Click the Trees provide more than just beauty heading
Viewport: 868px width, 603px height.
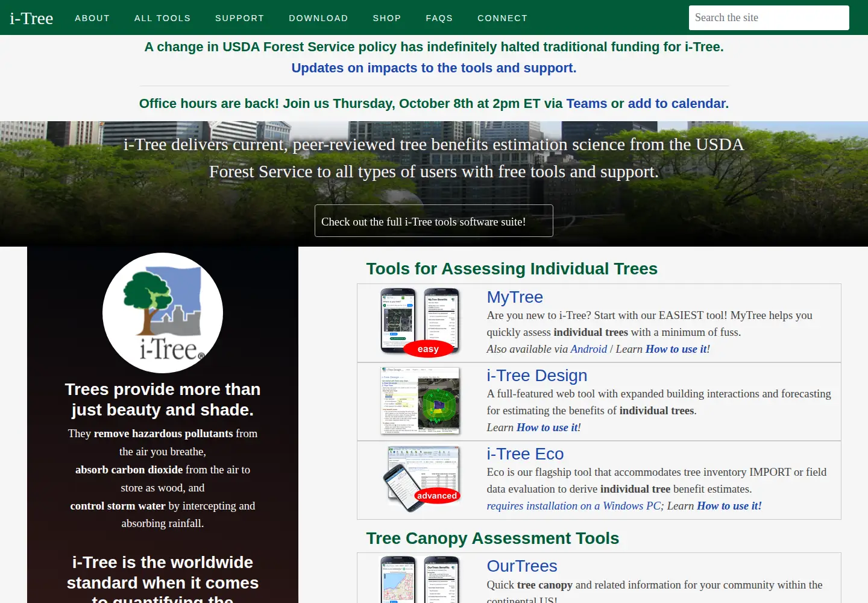click(x=163, y=400)
